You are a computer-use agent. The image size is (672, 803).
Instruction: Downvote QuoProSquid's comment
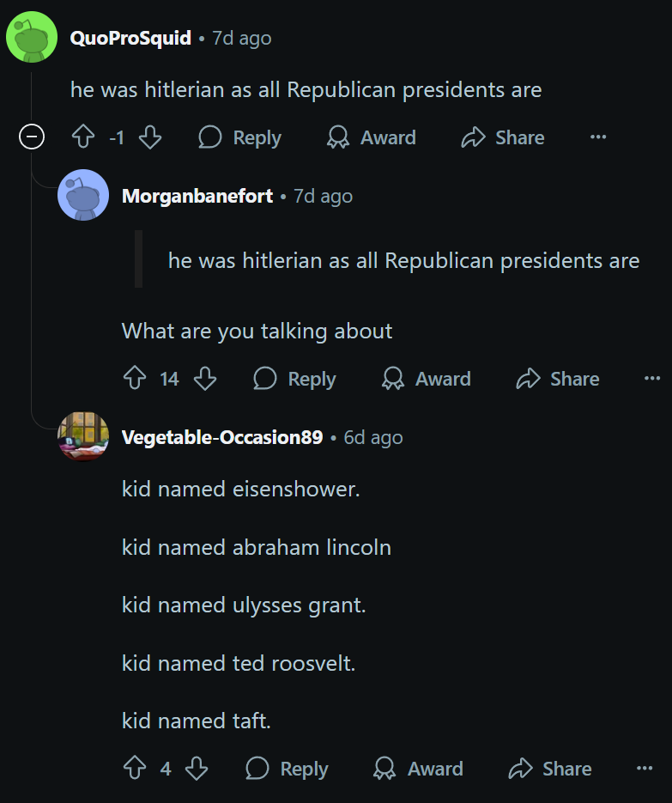(150, 137)
